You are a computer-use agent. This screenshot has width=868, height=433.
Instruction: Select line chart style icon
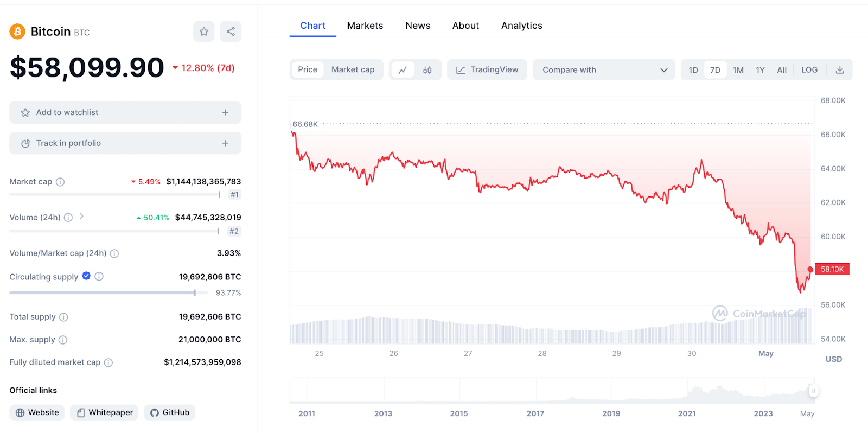[x=403, y=70]
